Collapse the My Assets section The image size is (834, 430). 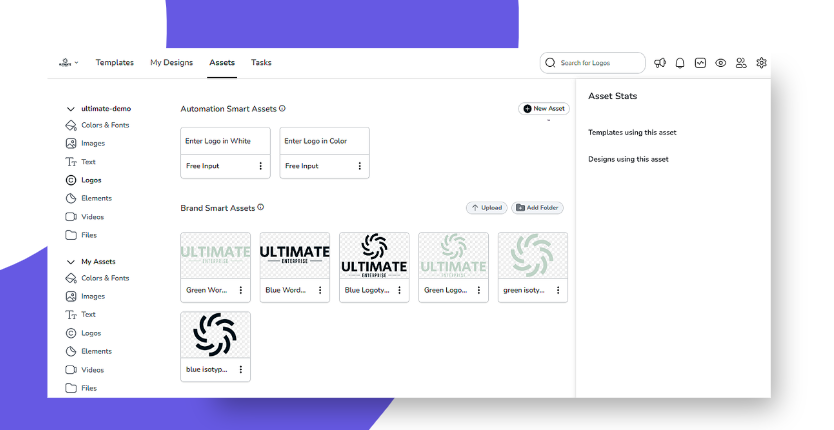point(71,261)
